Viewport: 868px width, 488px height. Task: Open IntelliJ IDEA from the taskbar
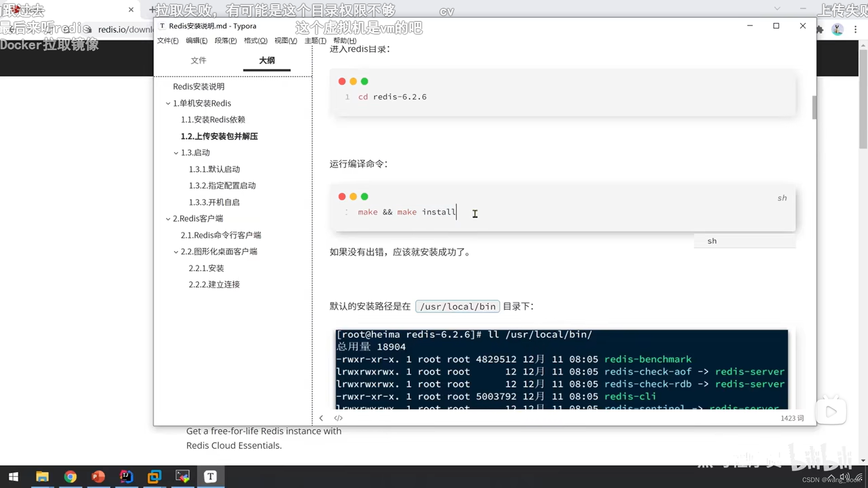point(126,476)
